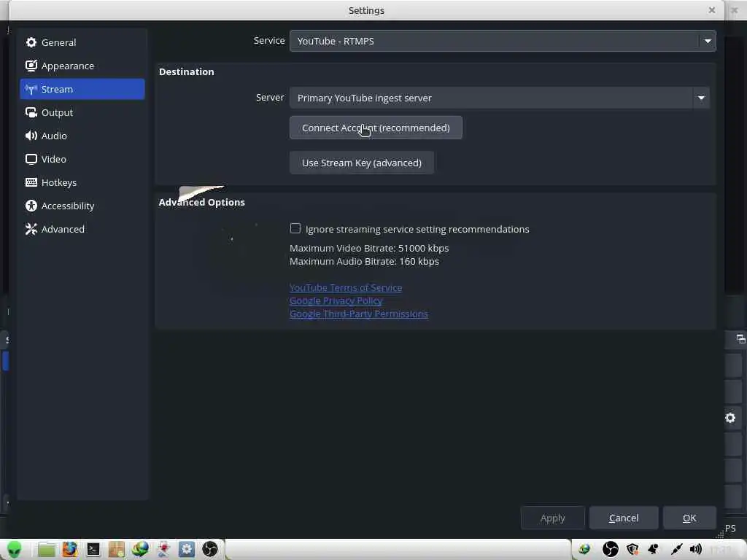Open the green alien start menu icon
747x560 pixels.
coord(15,550)
